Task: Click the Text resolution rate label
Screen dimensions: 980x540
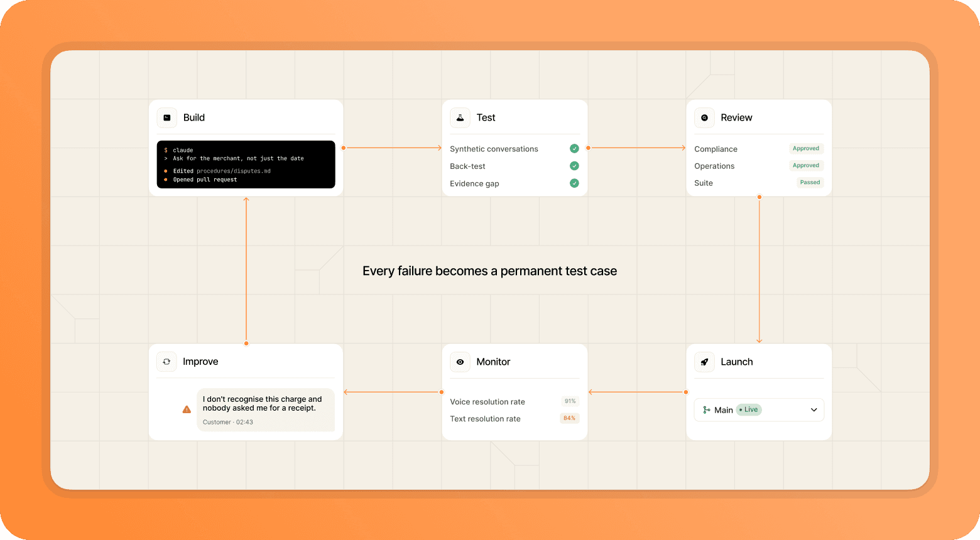Action: (x=485, y=419)
